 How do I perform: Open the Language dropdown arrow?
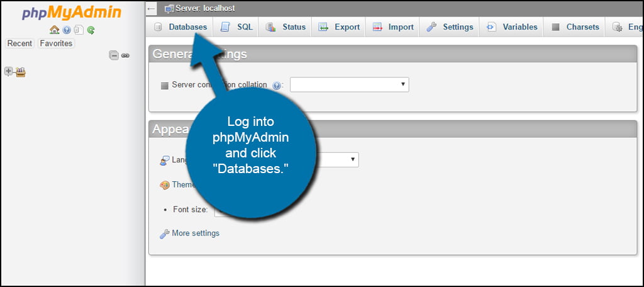point(352,159)
